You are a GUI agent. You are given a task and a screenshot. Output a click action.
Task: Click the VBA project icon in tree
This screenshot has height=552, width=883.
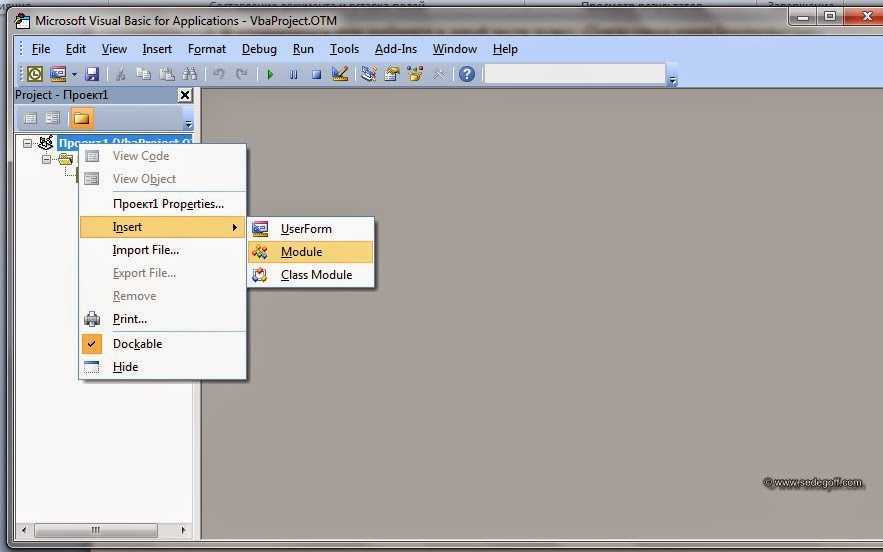pos(46,143)
